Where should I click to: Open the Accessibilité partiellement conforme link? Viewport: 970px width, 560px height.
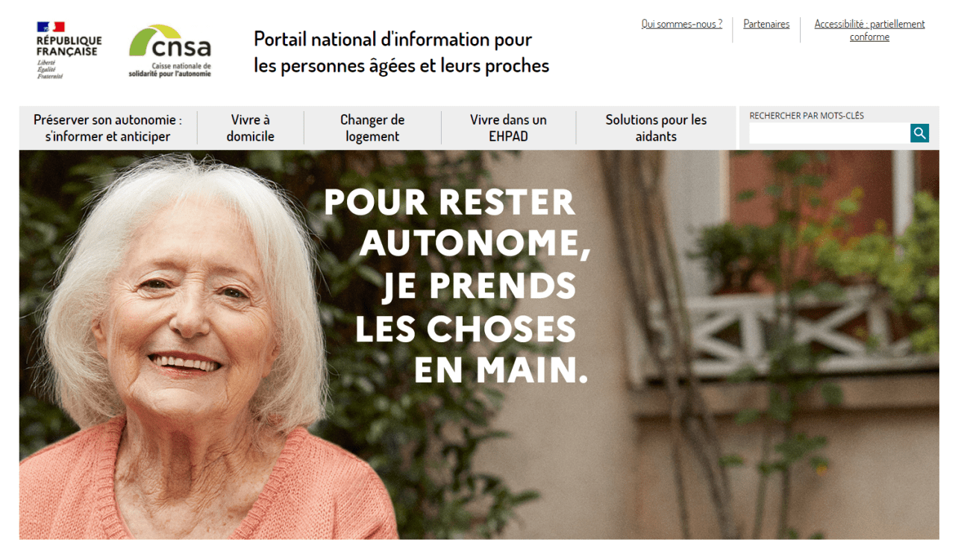point(869,31)
